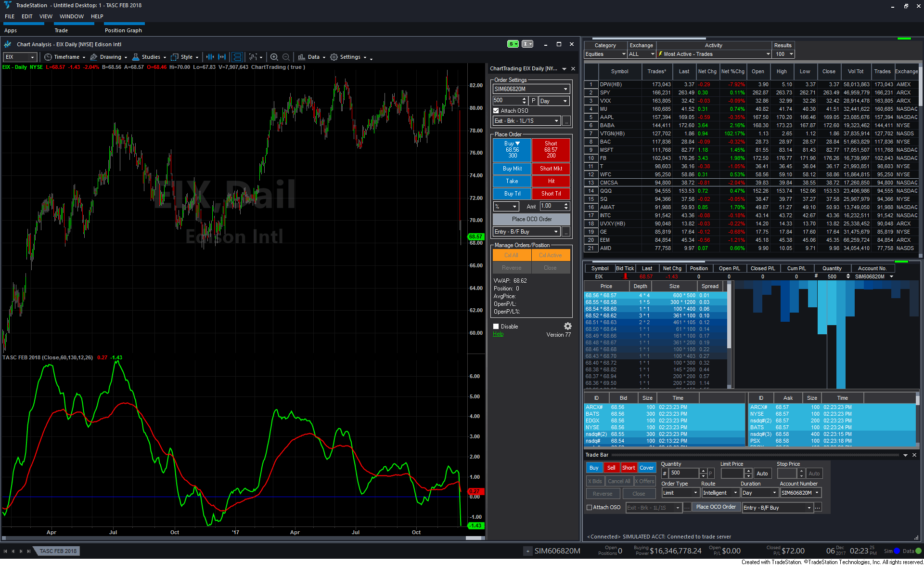
Task: Click the green S symbol link icon
Action: pyautogui.click(x=513, y=44)
